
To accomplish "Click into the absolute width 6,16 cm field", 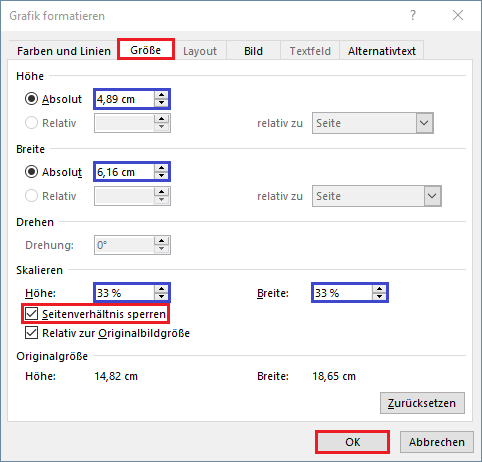I will coord(125,172).
